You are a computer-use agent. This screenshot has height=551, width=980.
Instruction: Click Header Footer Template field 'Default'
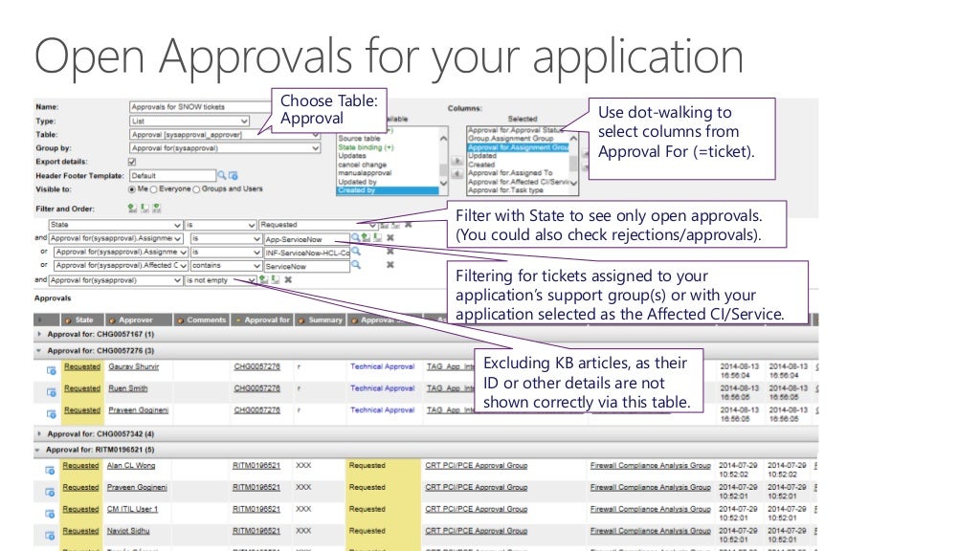click(172, 176)
